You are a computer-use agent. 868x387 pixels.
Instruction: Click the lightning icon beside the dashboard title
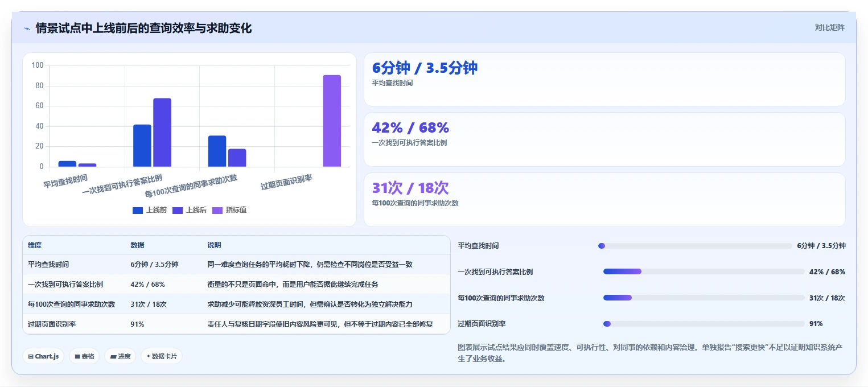coord(27,28)
